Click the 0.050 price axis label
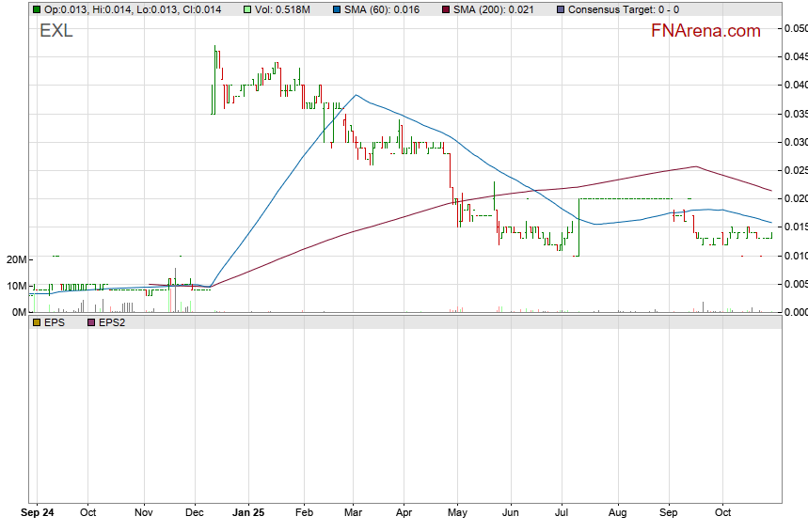This screenshot has height=532, width=808. point(795,28)
